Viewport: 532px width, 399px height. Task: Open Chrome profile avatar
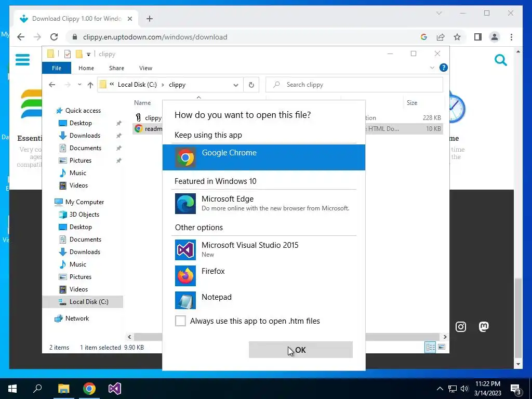pyautogui.click(x=495, y=37)
